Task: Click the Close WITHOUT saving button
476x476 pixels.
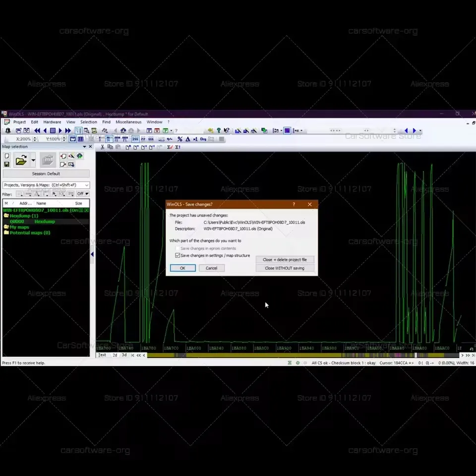Action: tap(285, 268)
